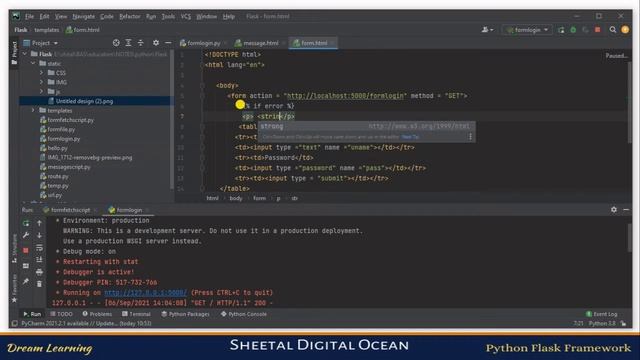The width and height of the screenshot is (640, 360).
Task: Click the user account icon dropdown
Action: tap(487, 30)
